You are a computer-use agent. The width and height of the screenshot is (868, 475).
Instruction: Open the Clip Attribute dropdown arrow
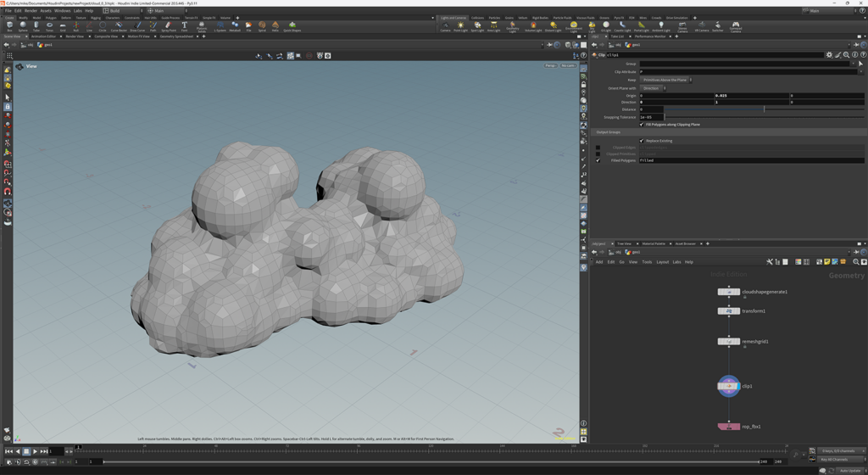[860, 71]
